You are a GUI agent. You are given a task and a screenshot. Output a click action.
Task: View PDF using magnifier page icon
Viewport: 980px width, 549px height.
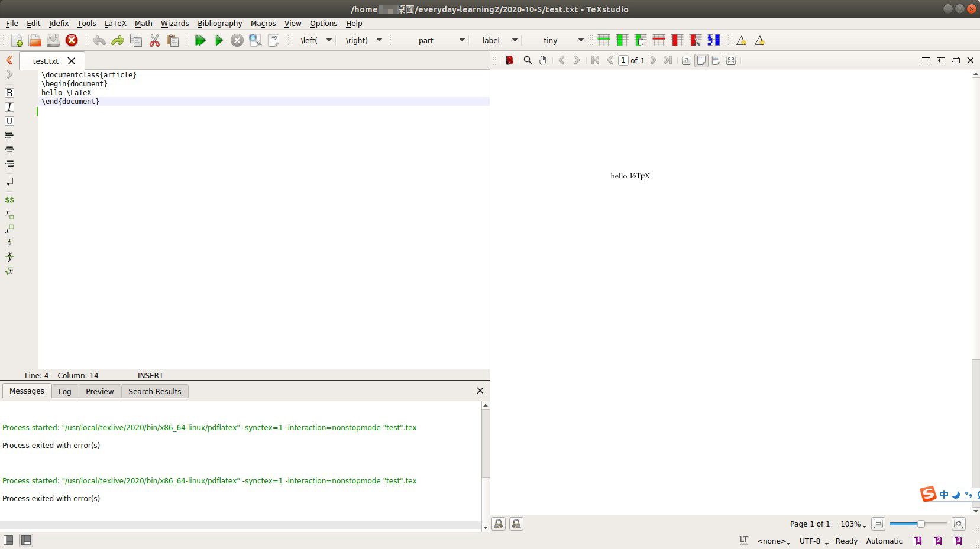coord(255,40)
